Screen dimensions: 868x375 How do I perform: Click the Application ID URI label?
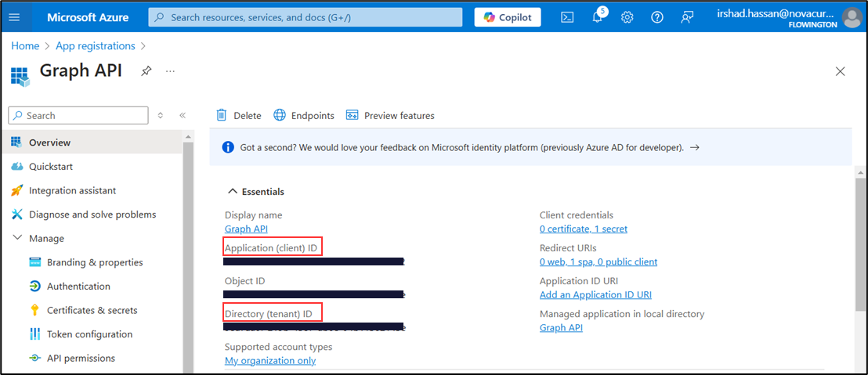click(578, 281)
